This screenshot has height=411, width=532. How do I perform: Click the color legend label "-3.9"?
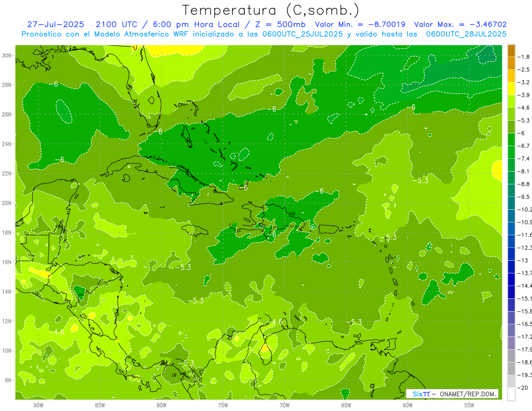click(524, 95)
